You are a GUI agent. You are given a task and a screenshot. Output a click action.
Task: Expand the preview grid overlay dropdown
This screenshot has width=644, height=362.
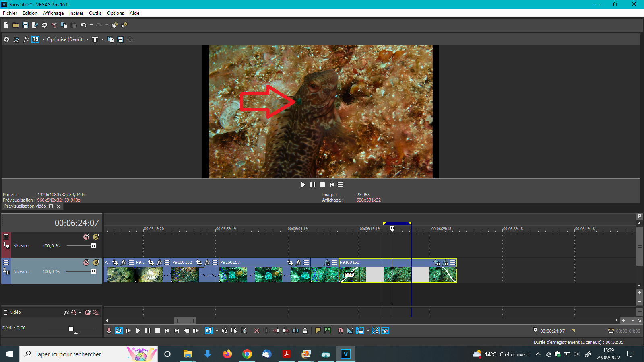(x=103, y=39)
